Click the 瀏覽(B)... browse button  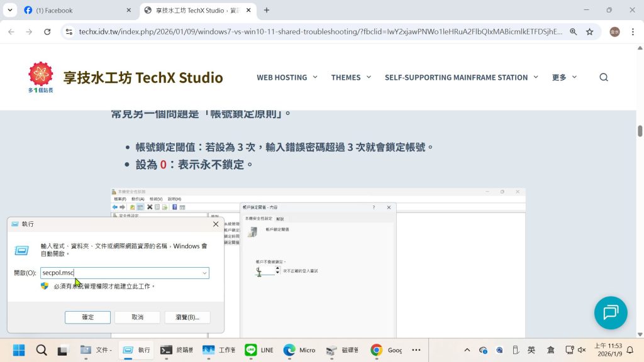[x=187, y=317]
